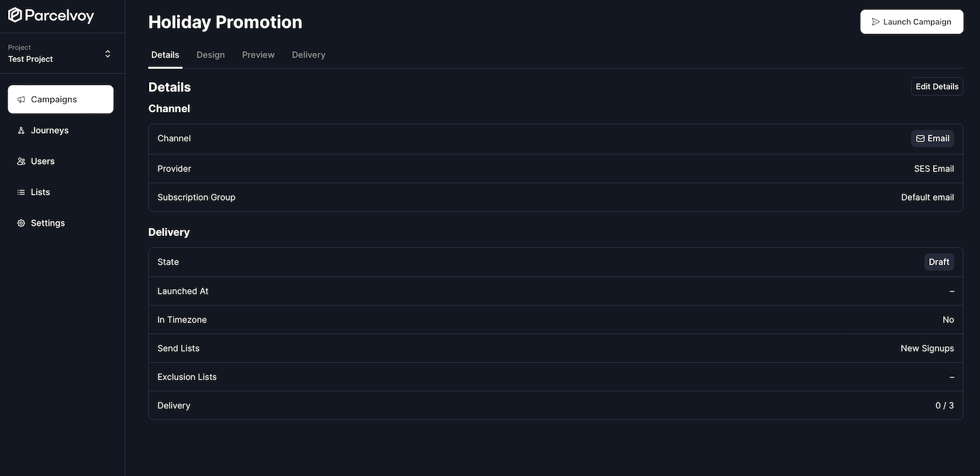
Task: Select the Details tab
Action: tap(165, 54)
